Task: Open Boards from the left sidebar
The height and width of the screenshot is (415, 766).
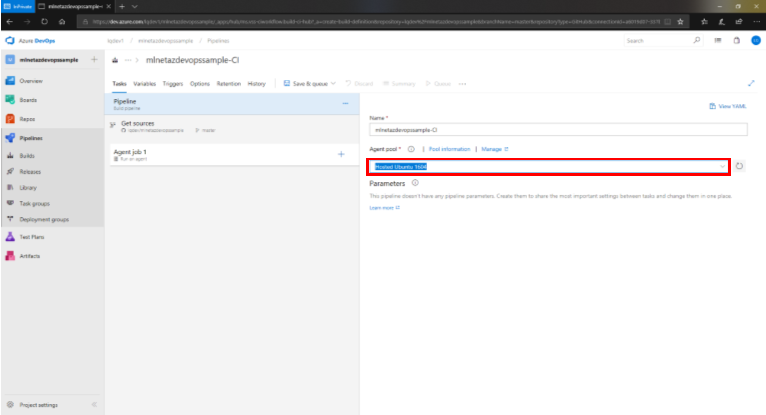Action: [30, 99]
